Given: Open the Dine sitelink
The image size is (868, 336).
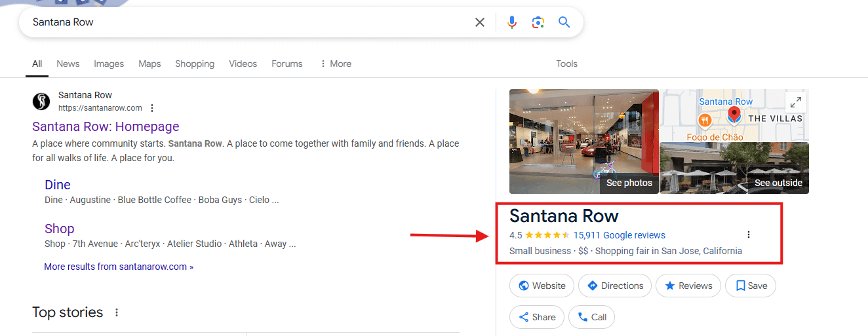Looking at the screenshot, I should (58, 185).
